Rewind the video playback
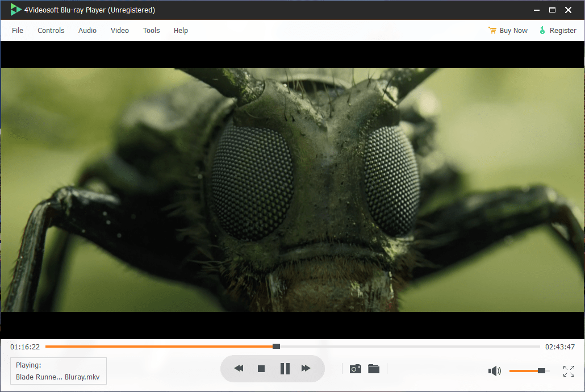The width and height of the screenshot is (585, 392). [239, 369]
